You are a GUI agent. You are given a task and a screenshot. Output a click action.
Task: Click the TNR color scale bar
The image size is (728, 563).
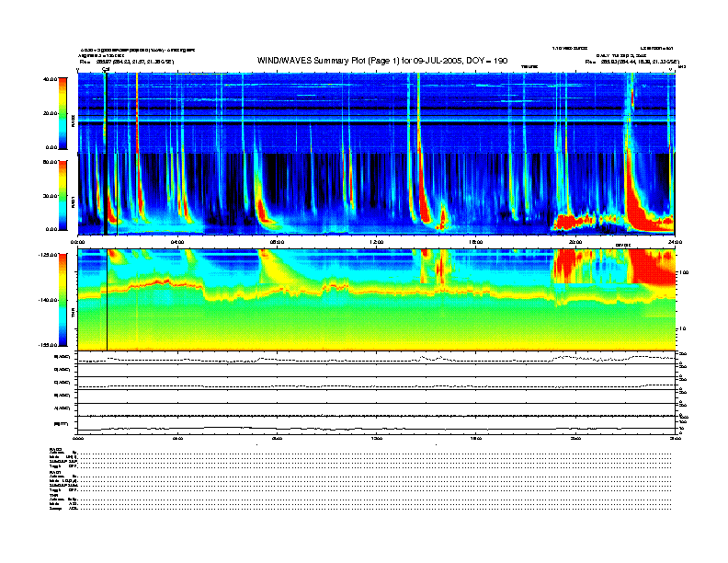(x=63, y=300)
